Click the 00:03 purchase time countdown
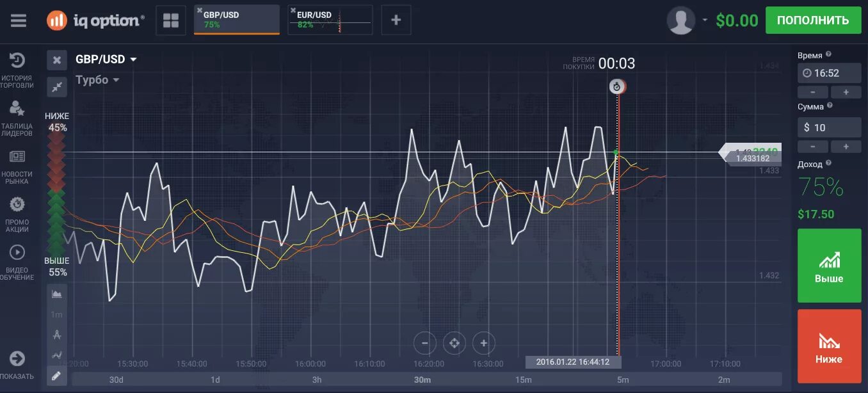 click(616, 63)
